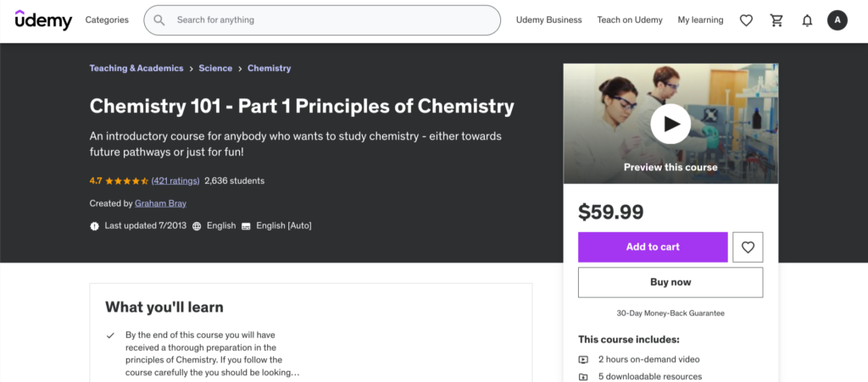Open the shopping cart icon
This screenshot has height=382, width=868.
[776, 20]
